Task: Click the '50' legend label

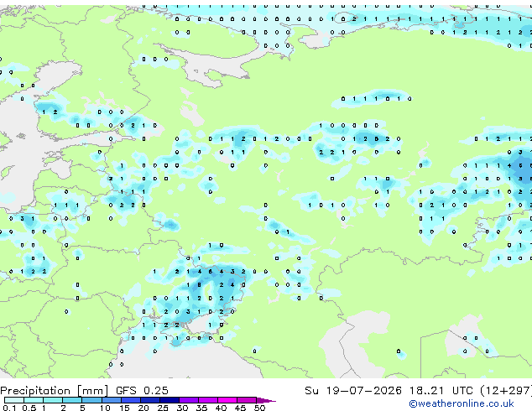Action: (x=259, y=408)
